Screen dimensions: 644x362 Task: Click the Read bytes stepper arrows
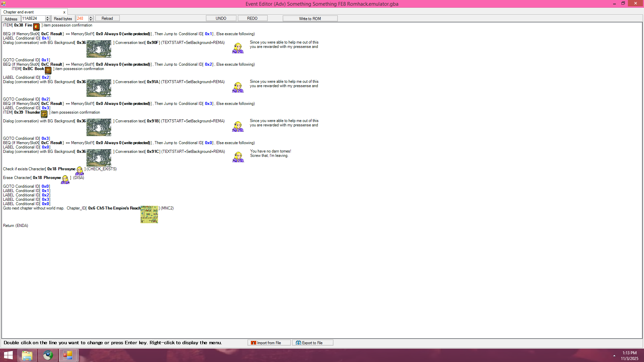(x=91, y=18)
